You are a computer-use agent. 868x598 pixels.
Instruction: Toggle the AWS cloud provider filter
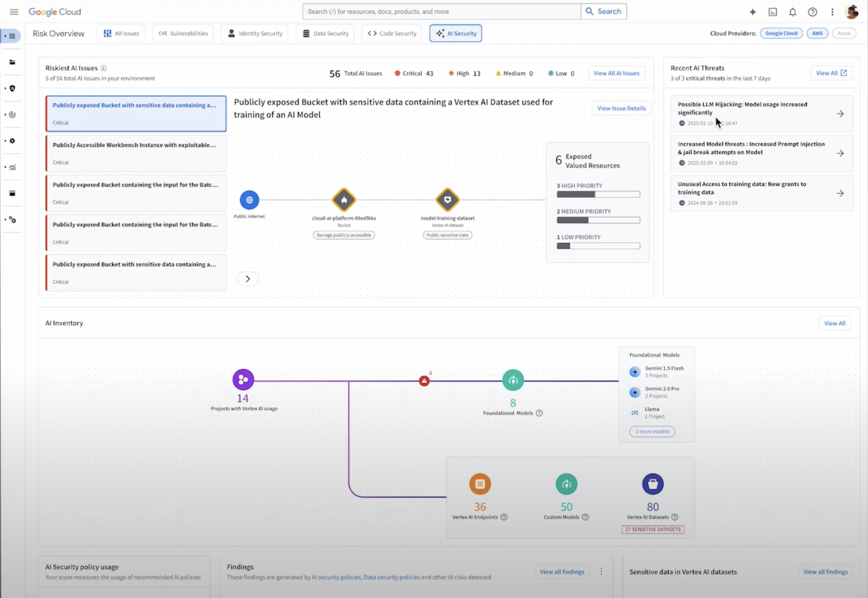[x=817, y=33]
